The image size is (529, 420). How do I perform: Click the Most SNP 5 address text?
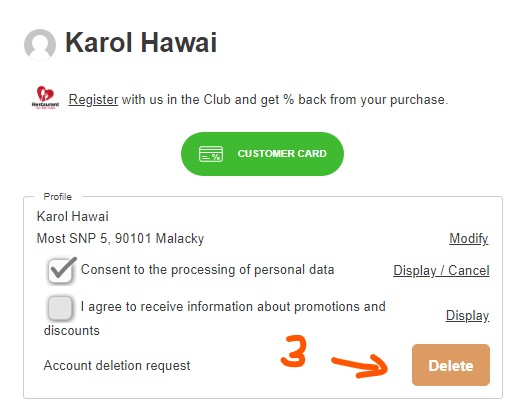point(120,239)
